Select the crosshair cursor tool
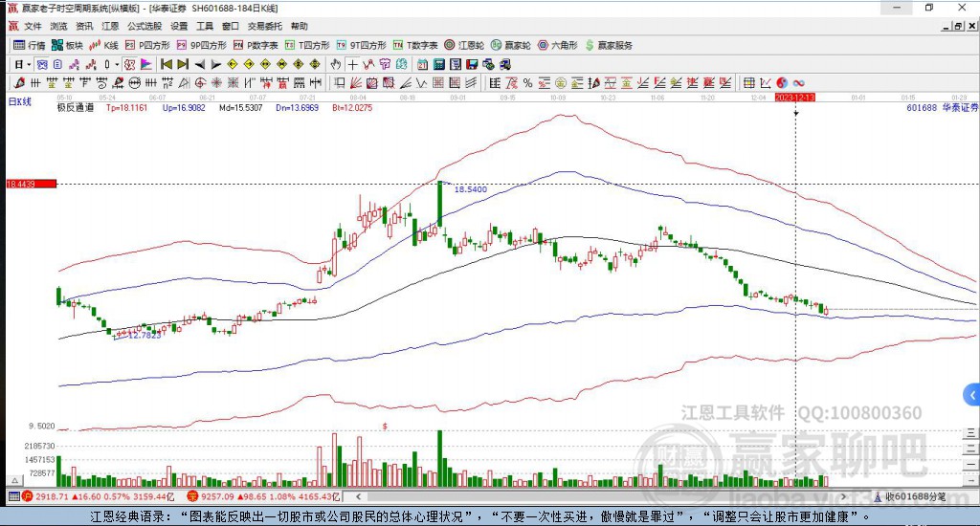Viewport: 980px width, 526px height. (352, 64)
